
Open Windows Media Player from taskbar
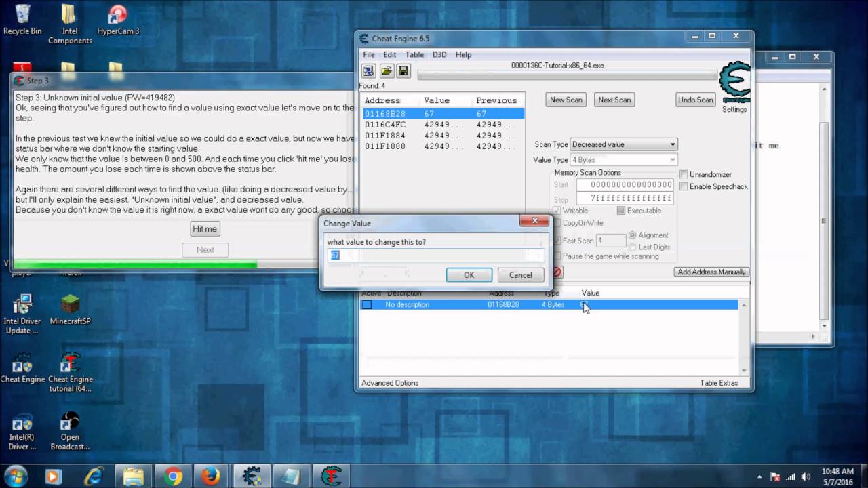tap(54, 476)
